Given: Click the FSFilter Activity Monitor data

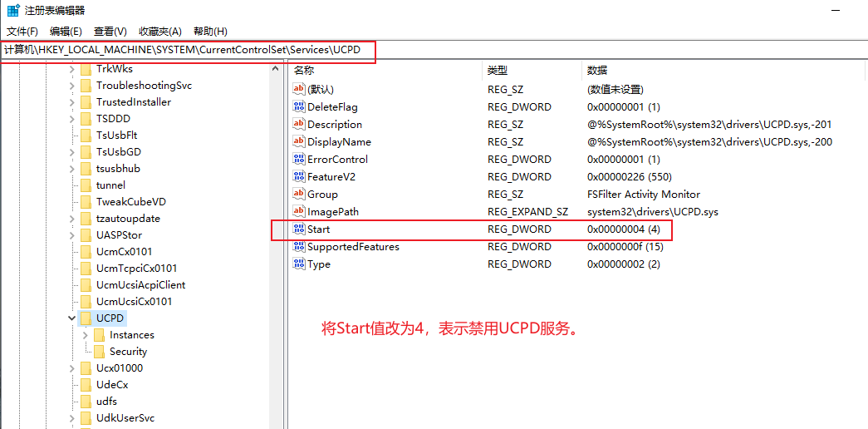Looking at the screenshot, I should (643, 194).
